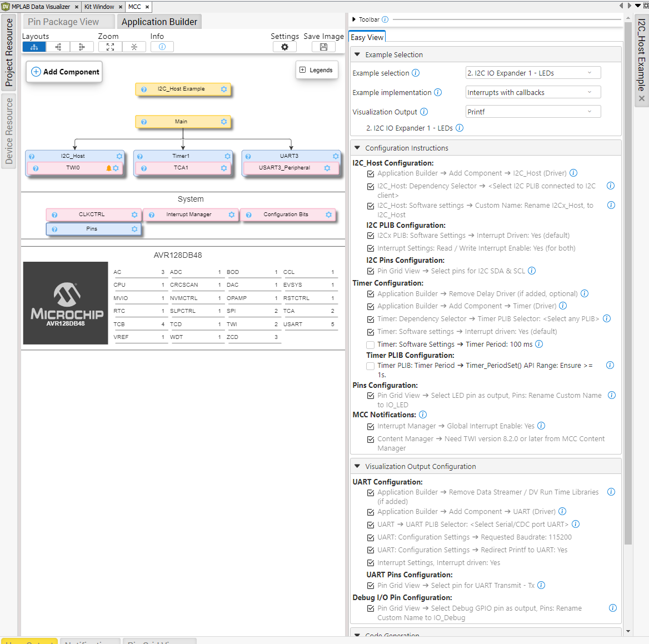
Task: Click gear icon on I2C_Host block
Action: click(x=119, y=156)
